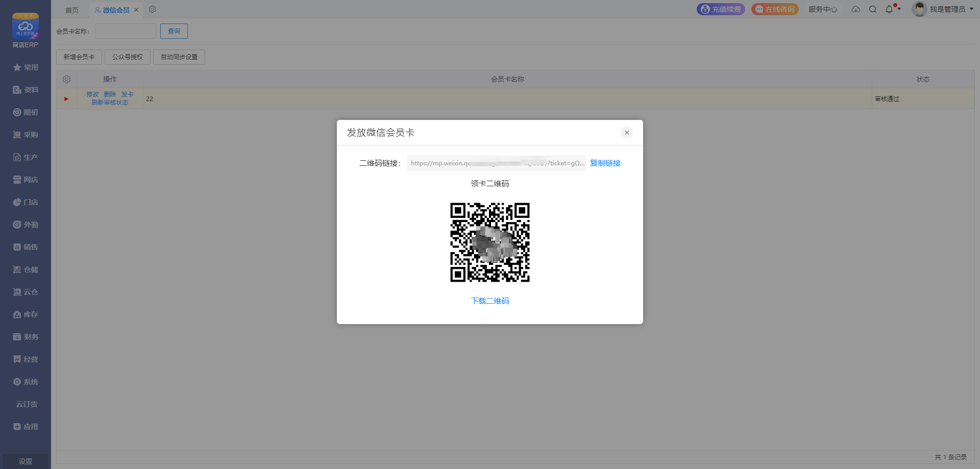Open the 门店 store sidebar section
980x469 pixels.
26,202
